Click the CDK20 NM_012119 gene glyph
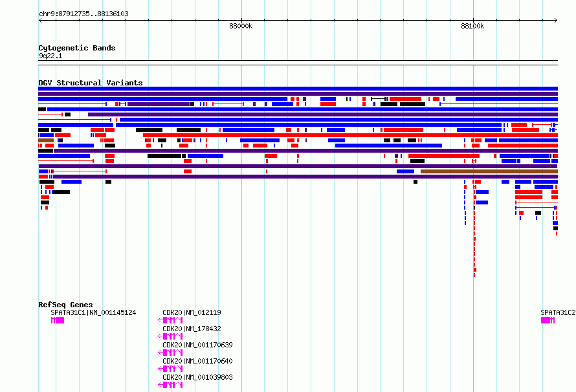 [170, 320]
